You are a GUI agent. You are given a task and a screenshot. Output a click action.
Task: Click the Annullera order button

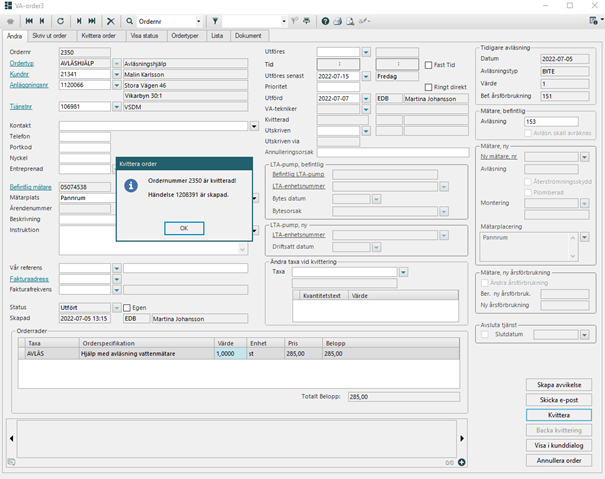559,460
